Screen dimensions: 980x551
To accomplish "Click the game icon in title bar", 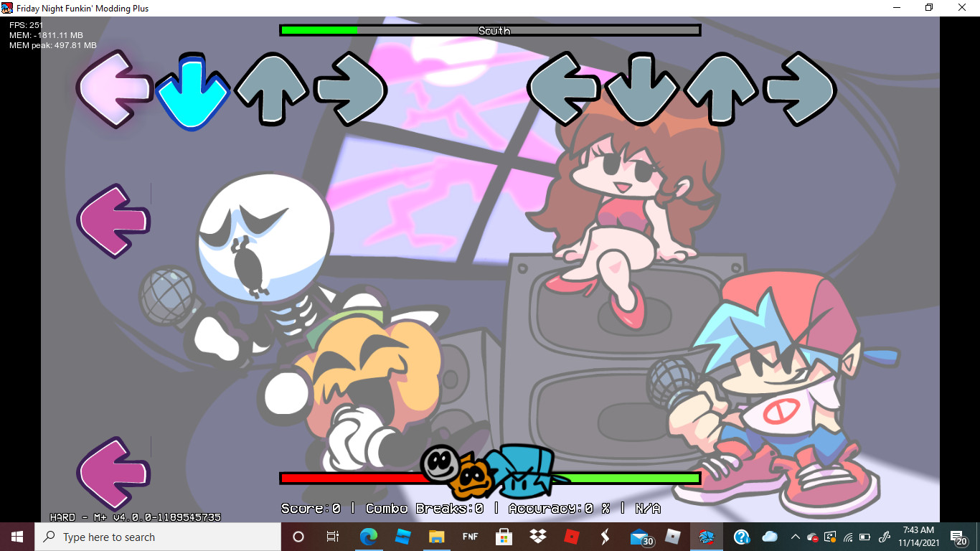I will [7, 7].
